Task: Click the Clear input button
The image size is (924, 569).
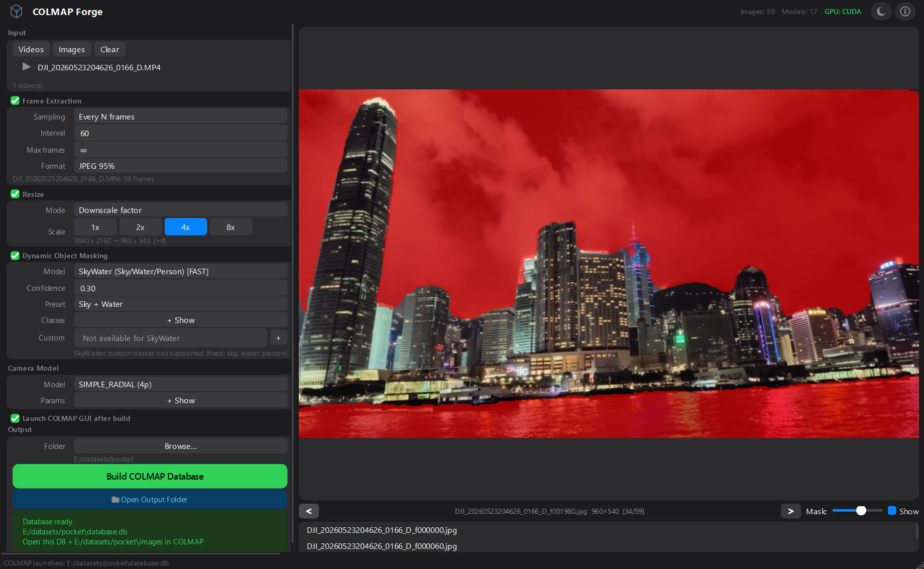Action: pos(109,49)
